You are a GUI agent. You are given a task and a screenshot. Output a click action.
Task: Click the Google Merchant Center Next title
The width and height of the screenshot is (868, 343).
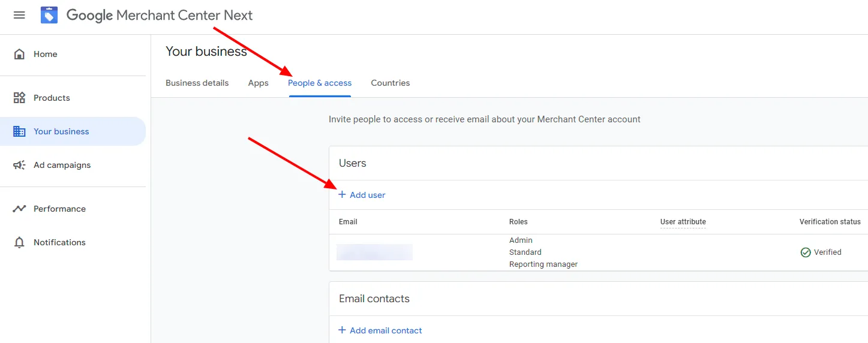tap(160, 15)
